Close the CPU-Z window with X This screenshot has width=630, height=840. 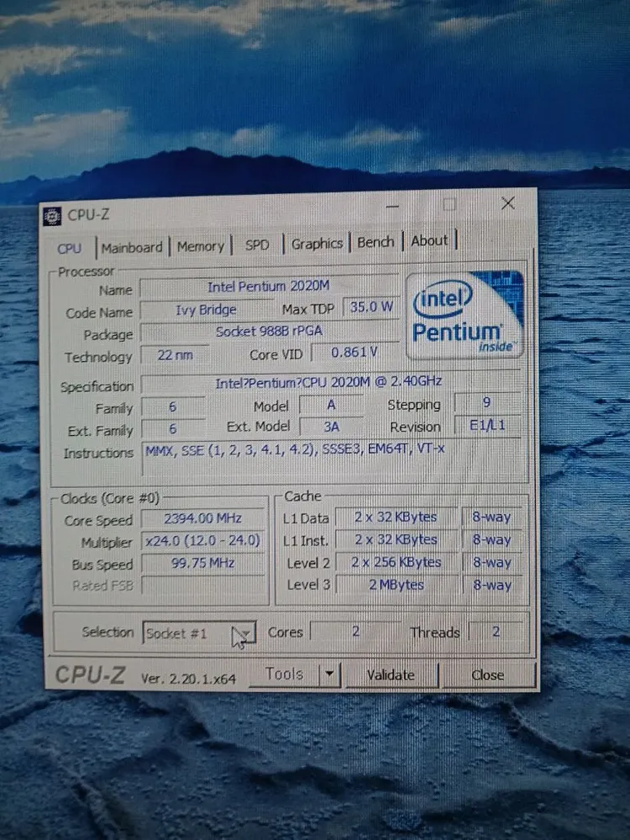pyautogui.click(x=508, y=203)
